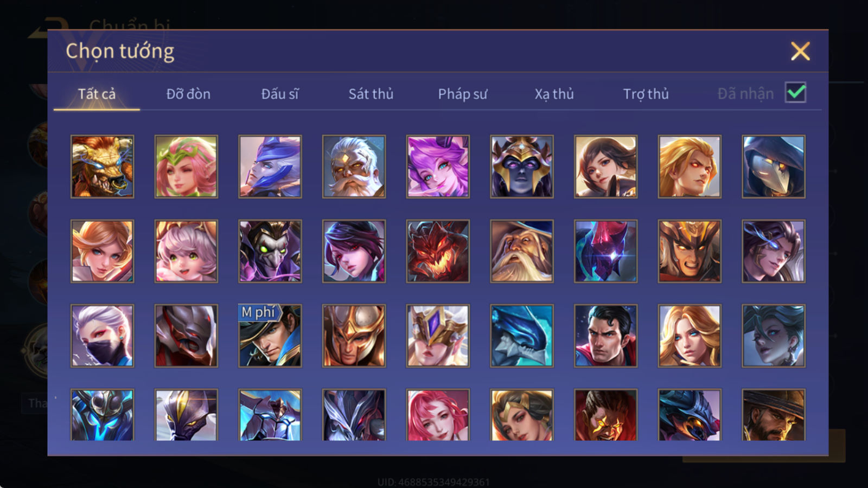Open the 'Đấu sĩ' tab
868x488 pixels.
click(280, 94)
